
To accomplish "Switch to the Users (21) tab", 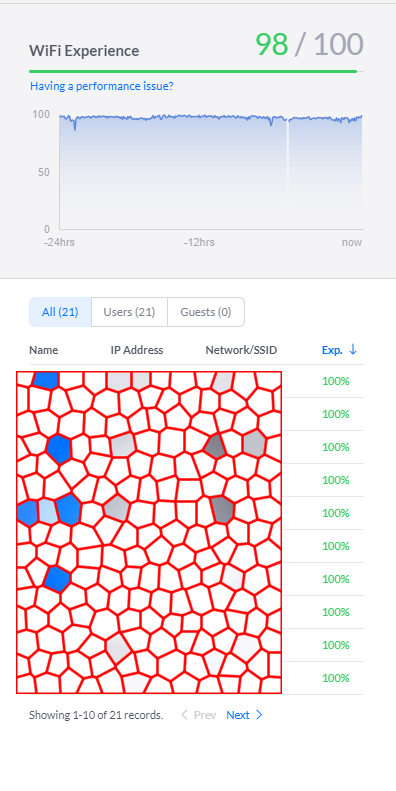I will click(129, 312).
